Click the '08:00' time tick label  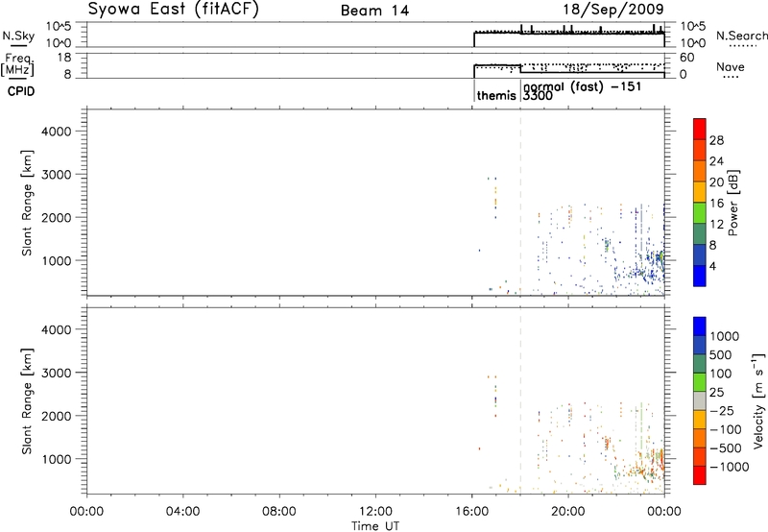pos(278,512)
